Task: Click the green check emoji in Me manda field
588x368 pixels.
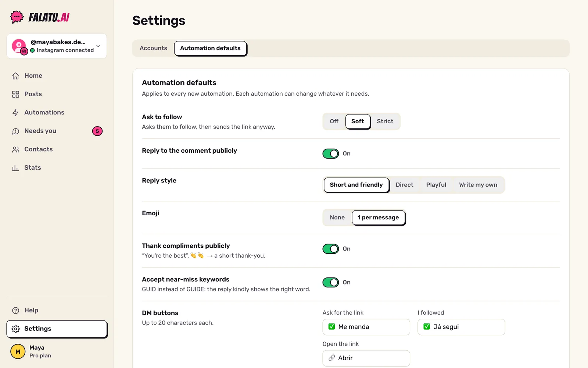Action: click(x=331, y=327)
